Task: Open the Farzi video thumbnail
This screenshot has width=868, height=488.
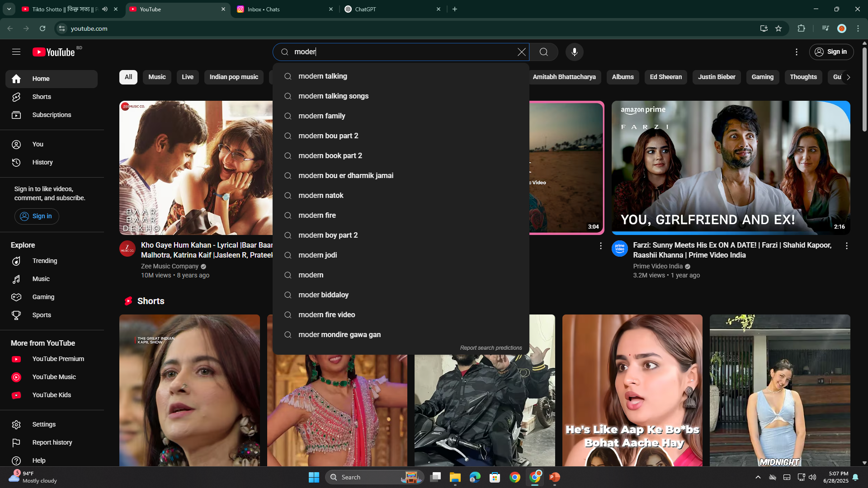Action: pos(731,168)
